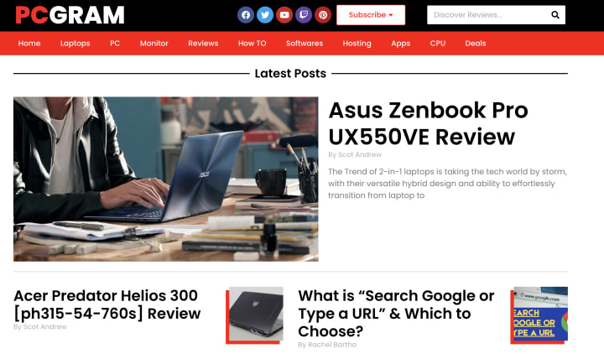Expand the Subscribe dropdown
The image size is (604, 364).
point(371,15)
